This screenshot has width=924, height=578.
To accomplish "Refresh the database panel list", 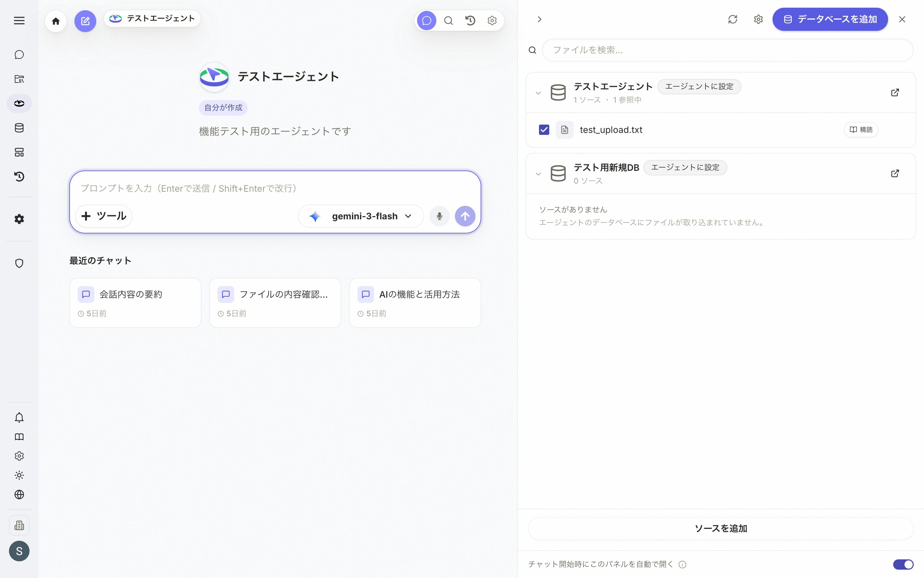I will click(732, 20).
